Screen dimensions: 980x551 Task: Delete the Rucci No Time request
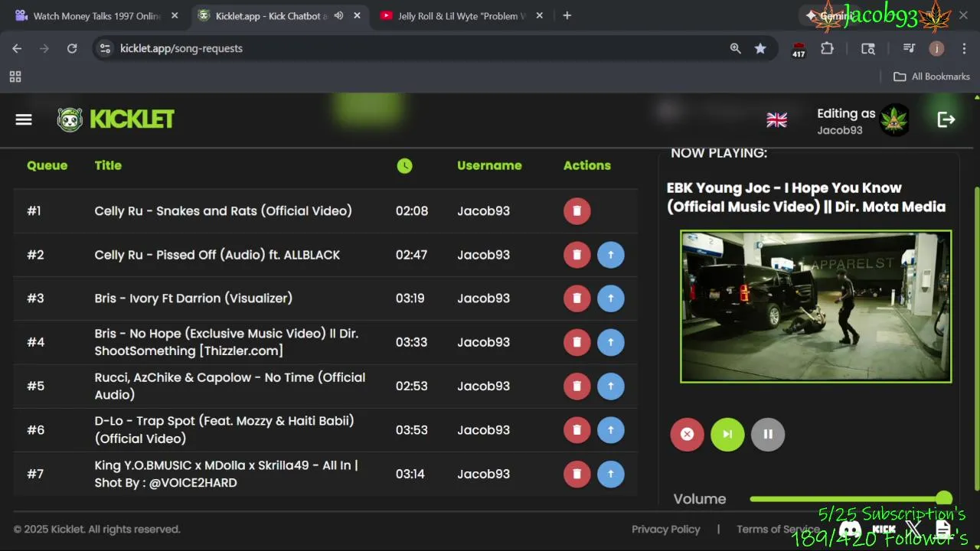[x=577, y=386]
